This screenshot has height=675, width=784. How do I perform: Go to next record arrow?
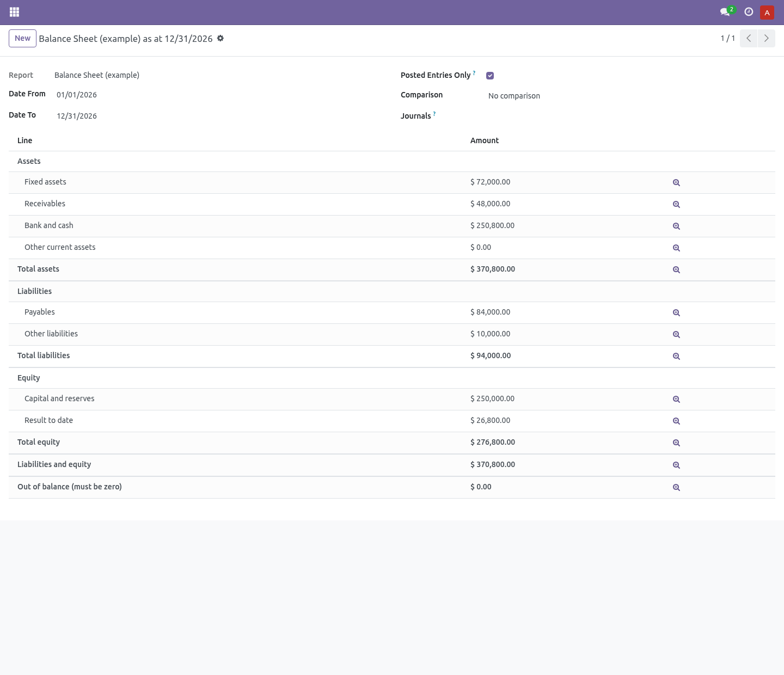pyautogui.click(x=766, y=38)
